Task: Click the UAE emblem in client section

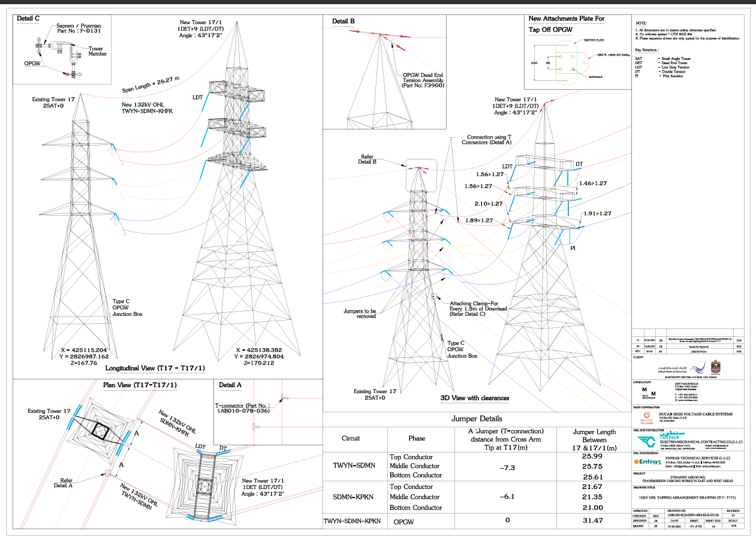Action: 716,367
